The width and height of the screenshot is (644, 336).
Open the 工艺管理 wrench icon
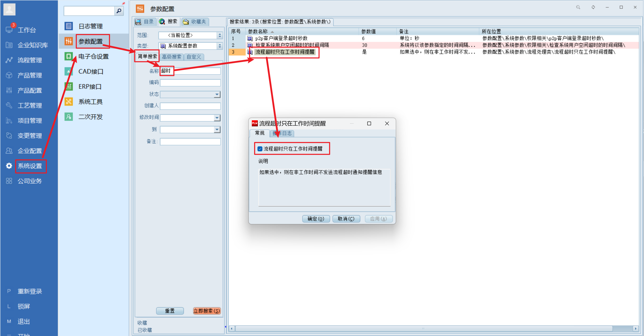point(9,105)
